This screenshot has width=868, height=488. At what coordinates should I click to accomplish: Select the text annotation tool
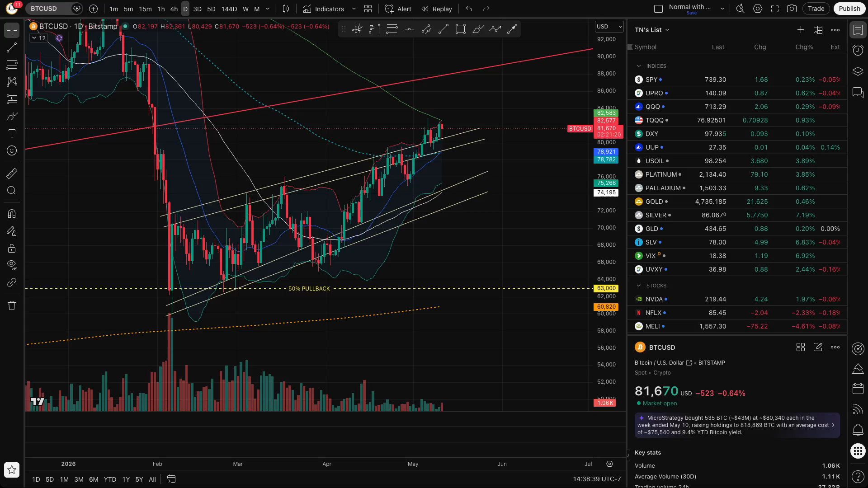[12, 133]
